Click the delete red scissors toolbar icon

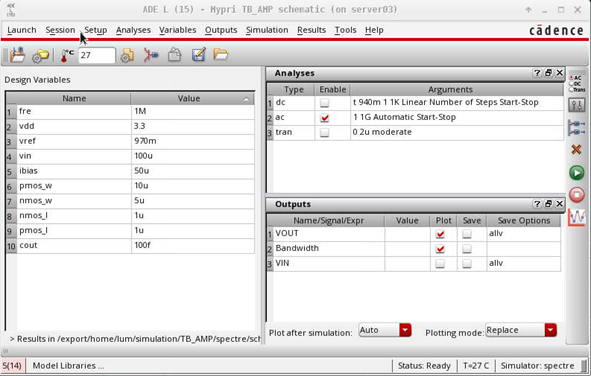pyautogui.click(x=151, y=55)
